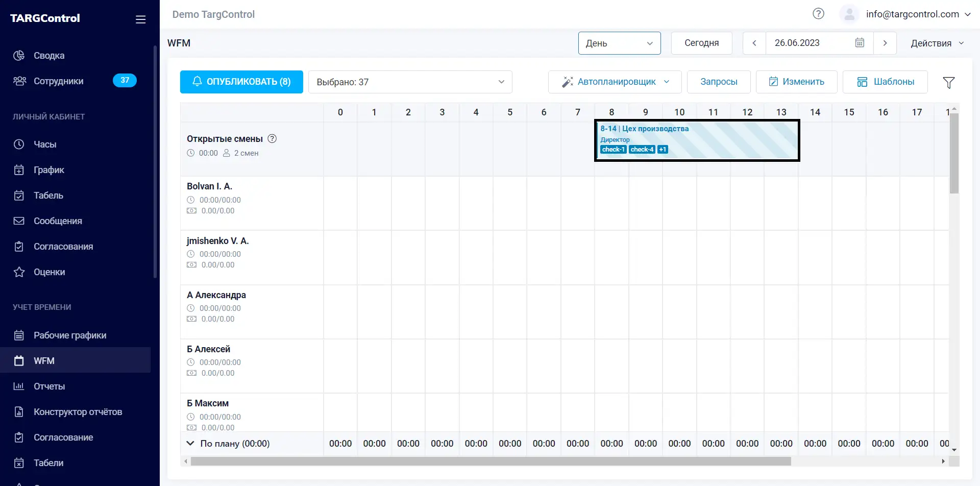Image resolution: width=980 pixels, height=486 pixels.
Task: Click the Сообщения envelope icon
Action: click(19, 221)
